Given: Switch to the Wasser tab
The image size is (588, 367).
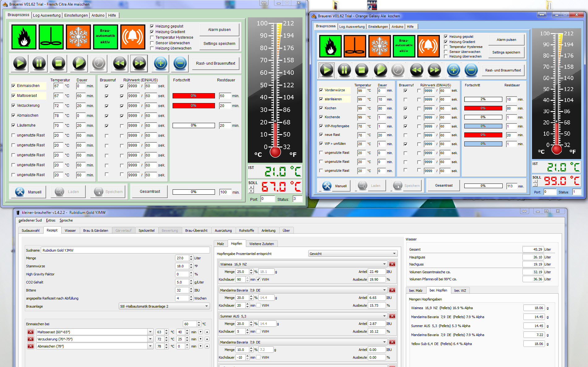Looking at the screenshot, I should point(70,231).
